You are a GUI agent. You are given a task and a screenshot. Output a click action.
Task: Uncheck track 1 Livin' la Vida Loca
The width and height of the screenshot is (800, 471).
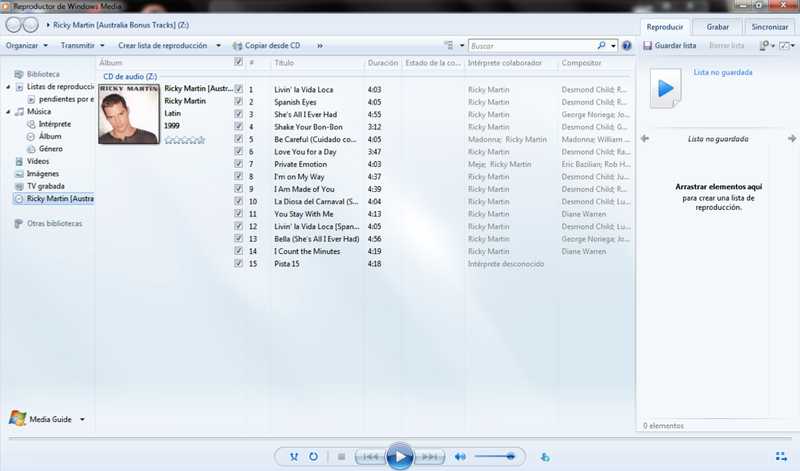[x=238, y=89]
